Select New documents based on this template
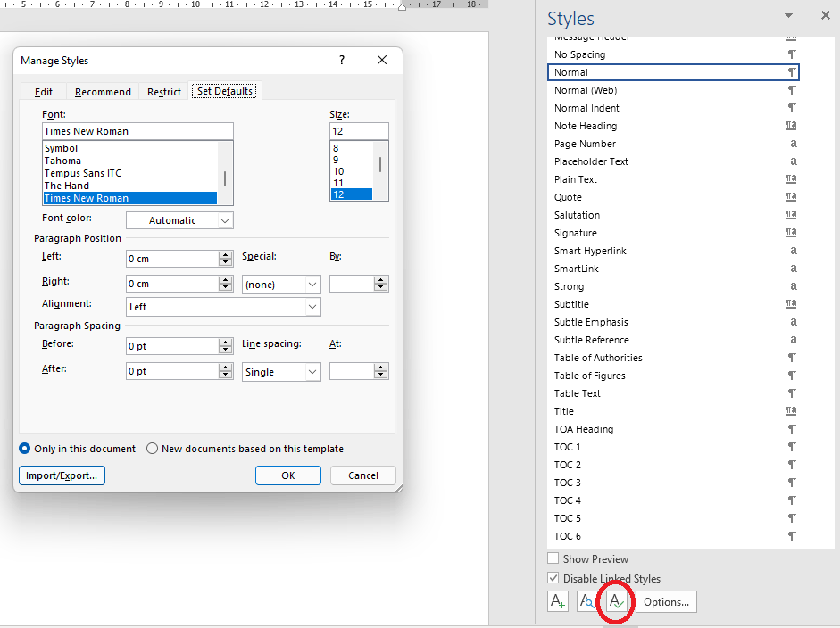This screenshot has width=840, height=628. tap(152, 449)
